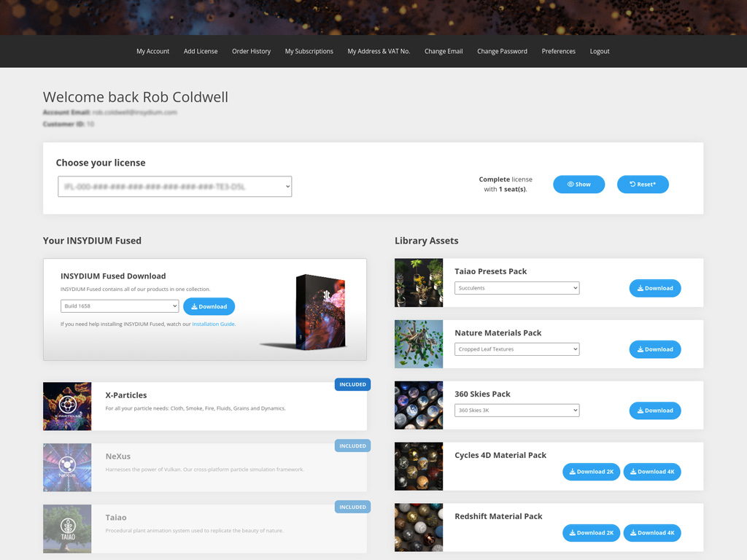Click the Redshift Material Pack thumbnail
Image resolution: width=747 pixels, height=560 pixels.
tap(419, 527)
